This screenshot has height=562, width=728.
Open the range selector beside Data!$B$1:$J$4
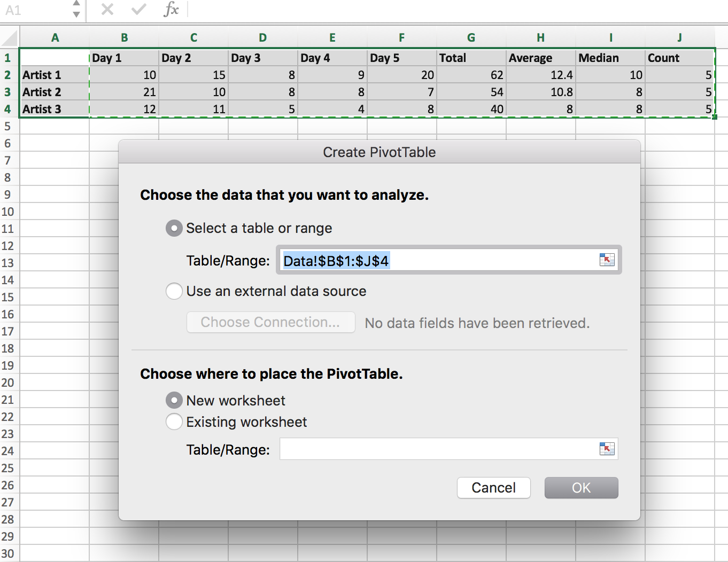tap(607, 260)
